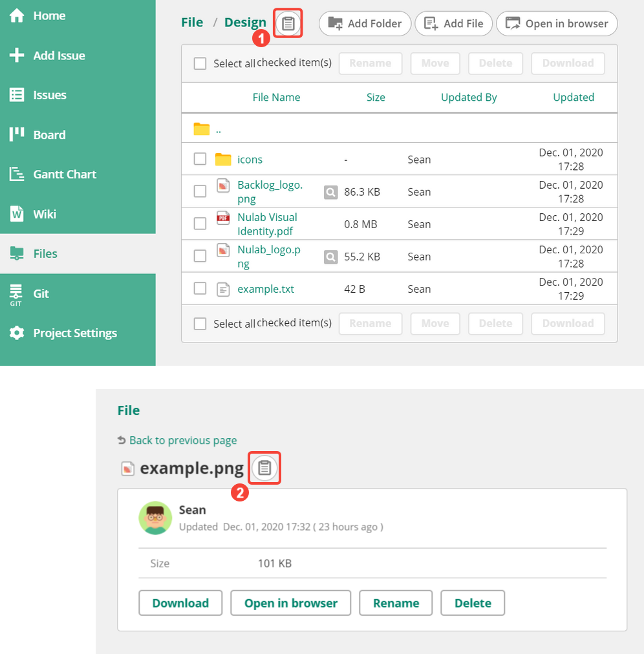
Task: Toggle the top Select all checkbox
Action: [200, 63]
